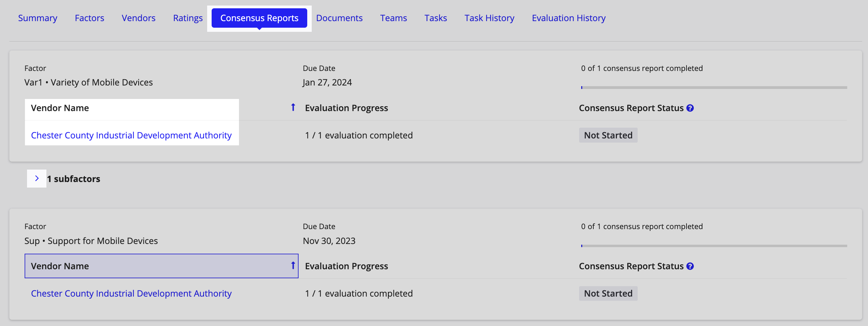The height and width of the screenshot is (326, 868).
Task: Select the Consensus Reports tab
Action: (259, 18)
